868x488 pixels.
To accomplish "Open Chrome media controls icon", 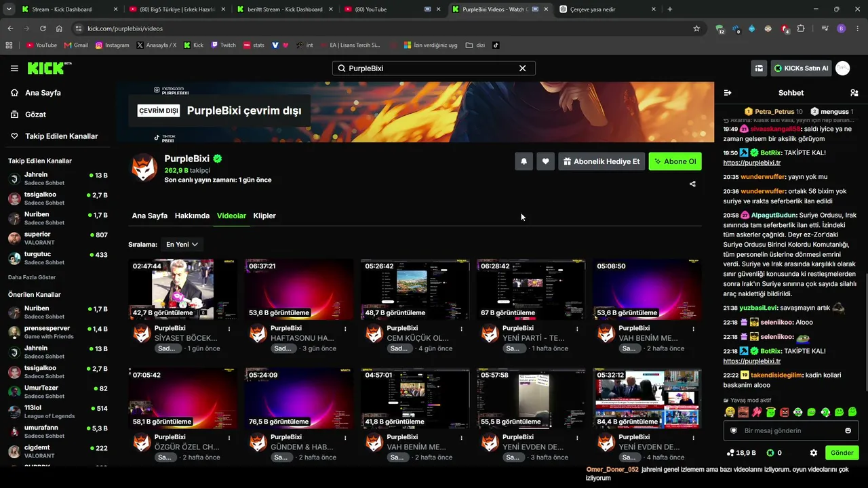I will 825,28.
